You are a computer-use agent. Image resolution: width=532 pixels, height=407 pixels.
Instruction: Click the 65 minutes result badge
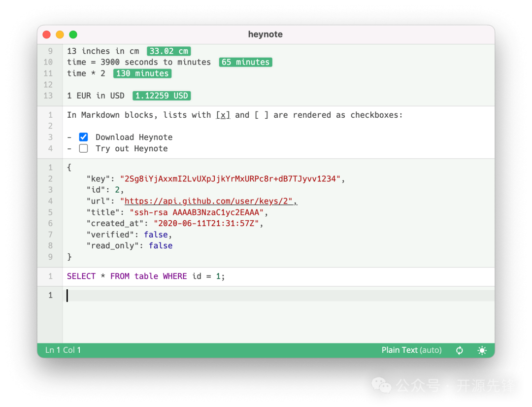tap(246, 62)
